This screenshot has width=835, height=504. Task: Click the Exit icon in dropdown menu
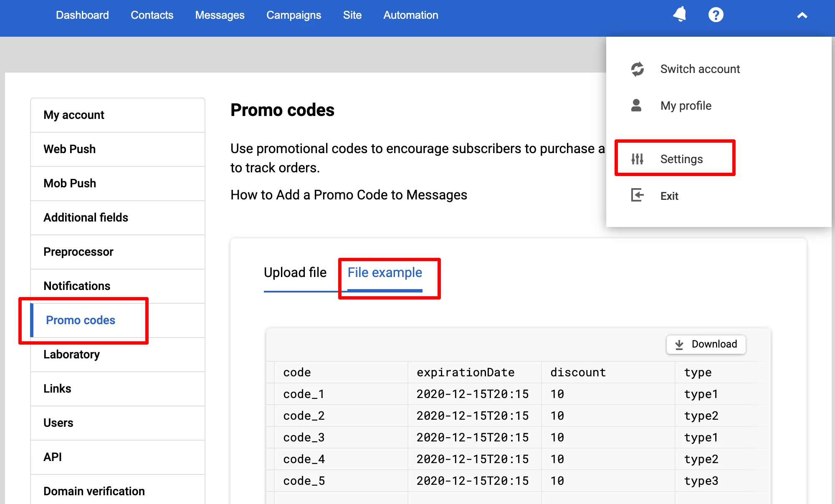(x=638, y=195)
